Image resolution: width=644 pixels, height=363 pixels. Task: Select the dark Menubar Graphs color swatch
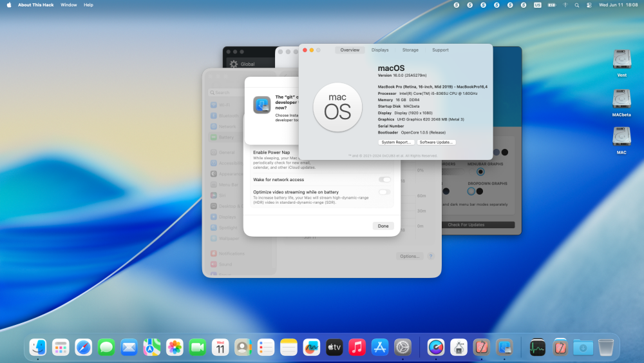coord(480,172)
